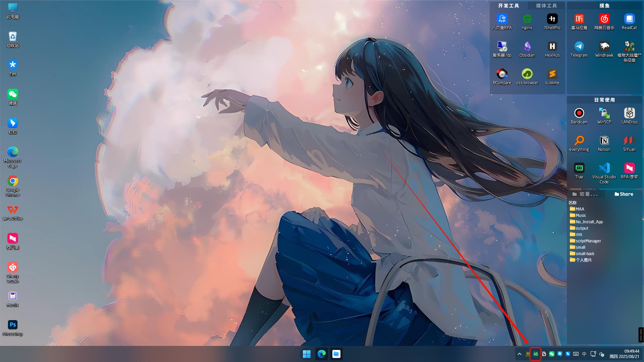
Task: Open the 回收站 recycle bin icon
Action: [x=13, y=39]
